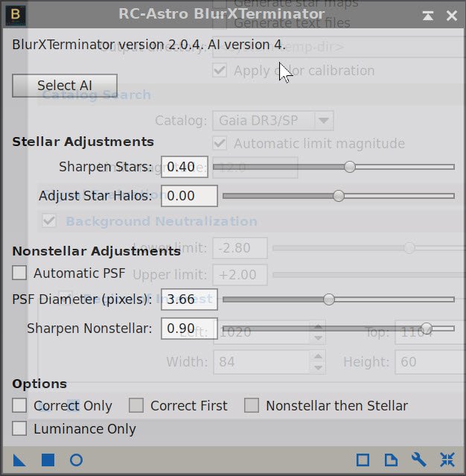This screenshot has width=466, height=476.
Task: Open the Catalog dropdown in background window
Action: point(273,121)
